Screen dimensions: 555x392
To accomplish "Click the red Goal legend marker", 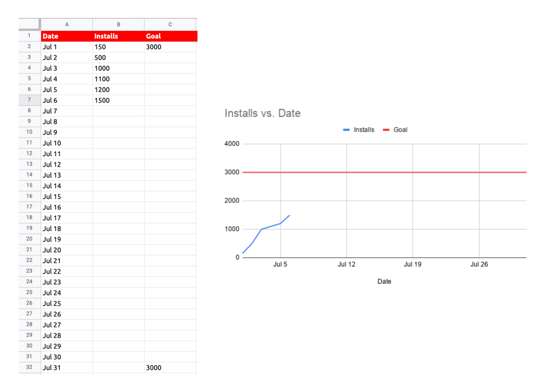I will click(386, 130).
